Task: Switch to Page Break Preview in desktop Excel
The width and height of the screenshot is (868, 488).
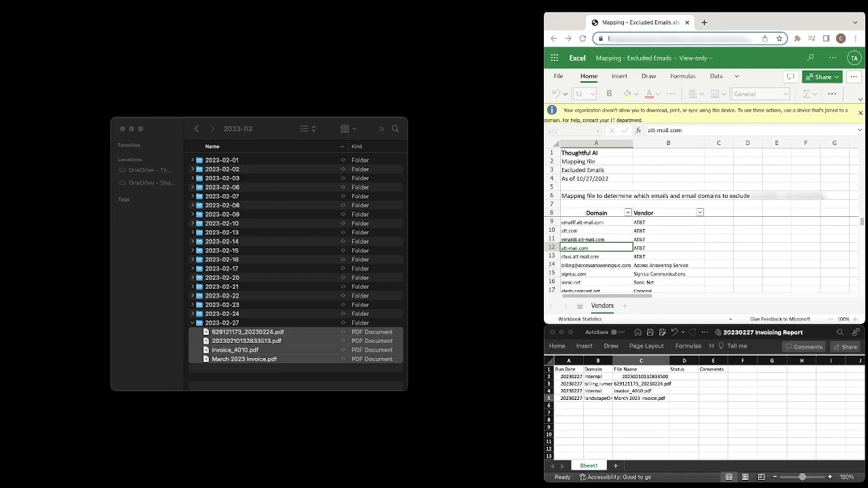Action: pos(762,477)
